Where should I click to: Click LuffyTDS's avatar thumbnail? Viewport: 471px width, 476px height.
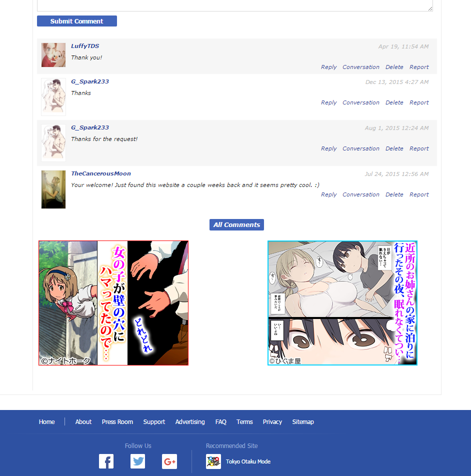click(53, 55)
